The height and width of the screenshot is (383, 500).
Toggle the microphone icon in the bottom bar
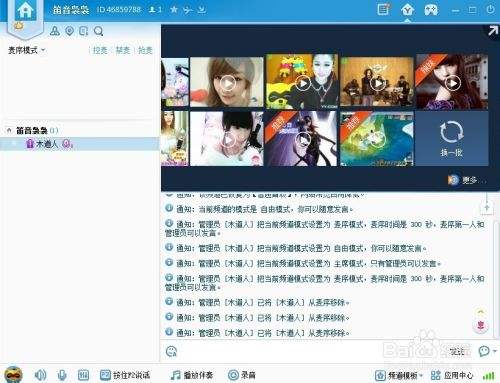(62, 375)
